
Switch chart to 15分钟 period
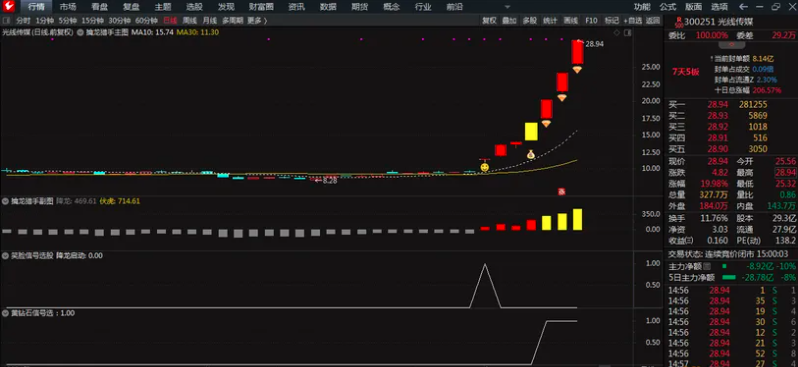click(93, 21)
